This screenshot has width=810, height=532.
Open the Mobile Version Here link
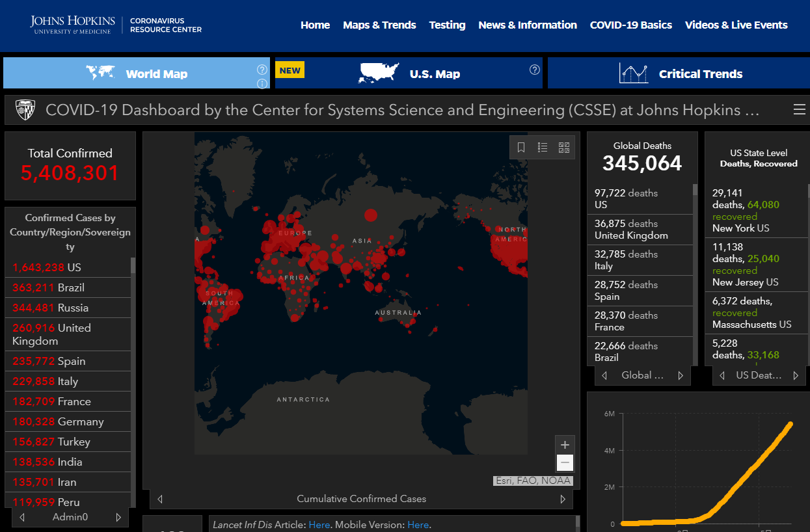(x=418, y=525)
